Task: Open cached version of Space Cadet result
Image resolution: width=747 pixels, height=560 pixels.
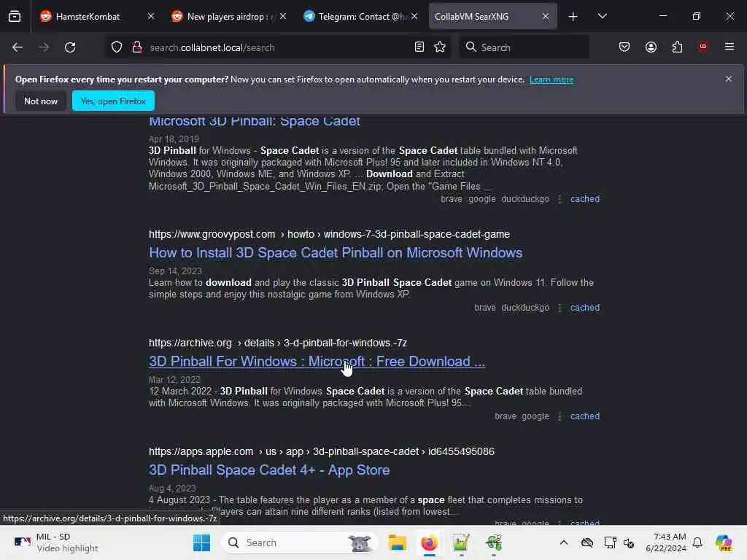Action: tap(585, 199)
